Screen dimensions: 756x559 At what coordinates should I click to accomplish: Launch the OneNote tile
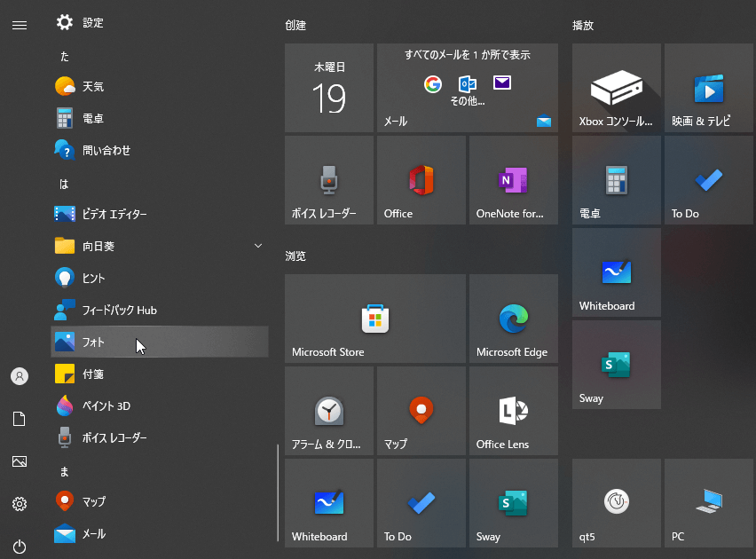click(x=513, y=179)
